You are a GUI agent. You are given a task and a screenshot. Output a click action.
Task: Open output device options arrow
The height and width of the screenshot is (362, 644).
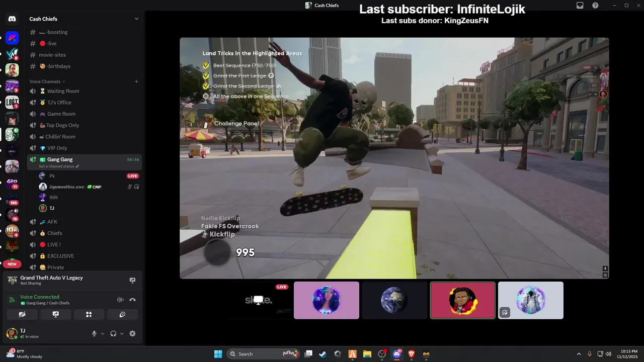122,333
